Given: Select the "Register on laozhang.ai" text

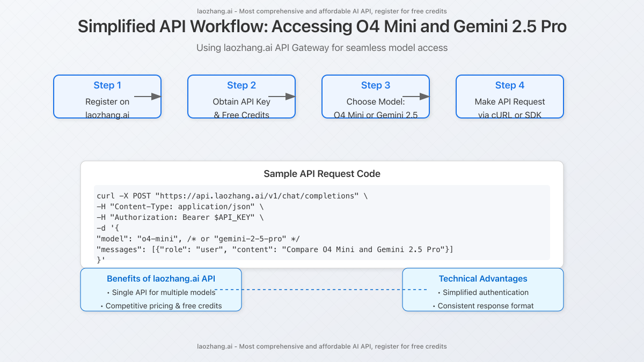Looking at the screenshot, I should coord(107,108).
